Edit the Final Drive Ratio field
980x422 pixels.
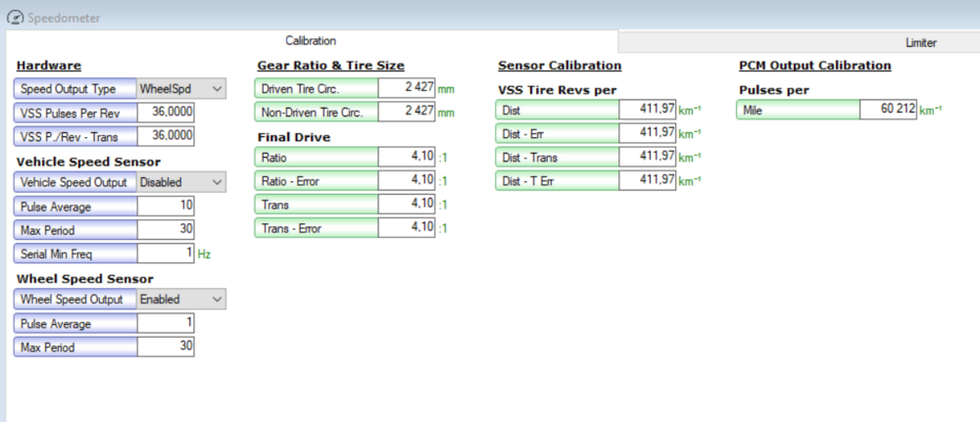click(x=406, y=158)
